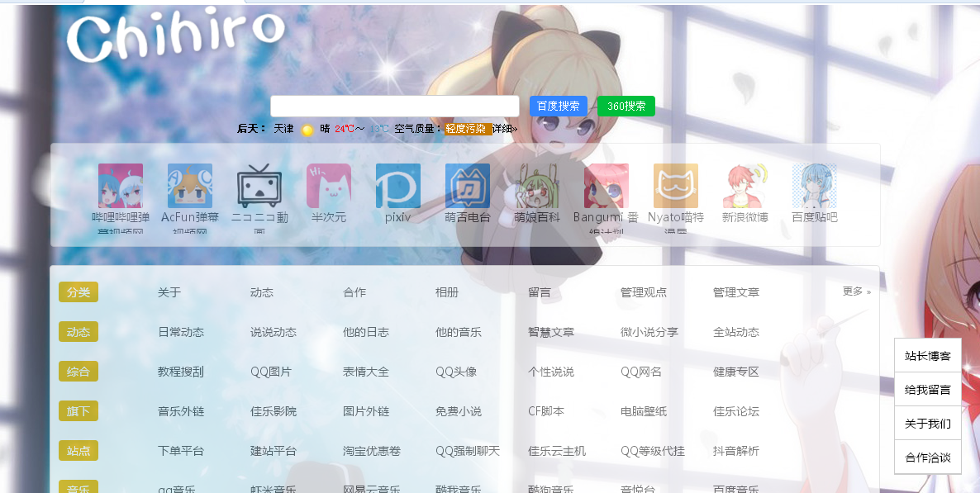The width and height of the screenshot is (980, 493).
Task: Open the 管理文章 link
Action: tap(735, 292)
